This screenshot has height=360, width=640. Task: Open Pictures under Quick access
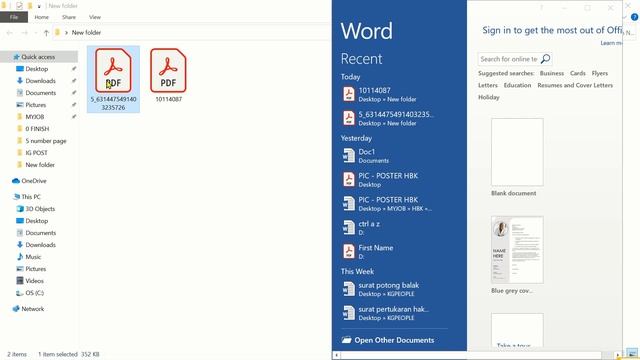pyautogui.click(x=36, y=105)
